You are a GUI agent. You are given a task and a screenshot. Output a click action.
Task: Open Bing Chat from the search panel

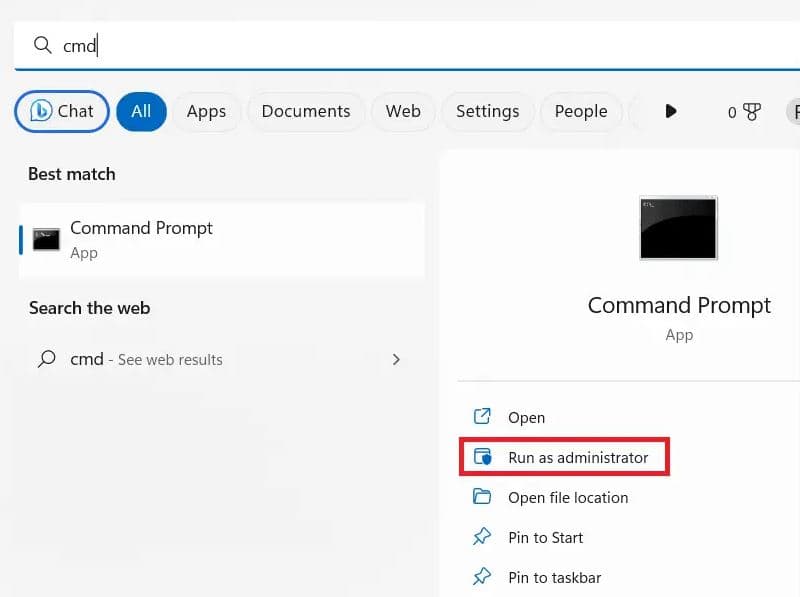pyautogui.click(x=62, y=112)
